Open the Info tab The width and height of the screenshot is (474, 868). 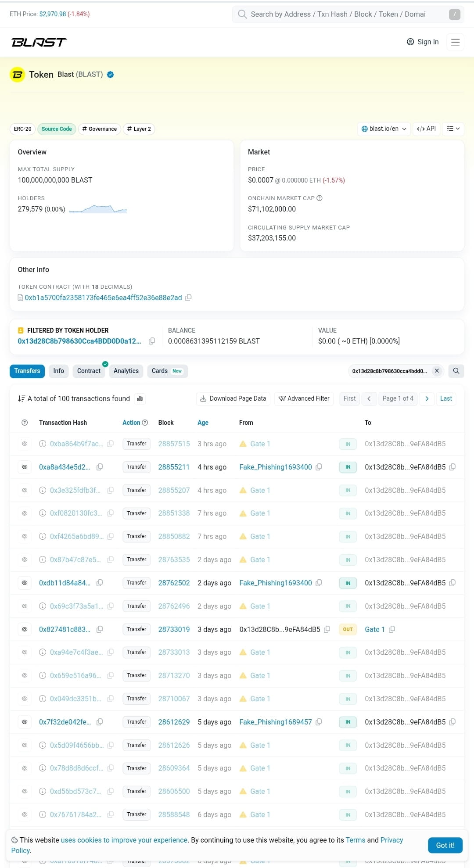59,371
